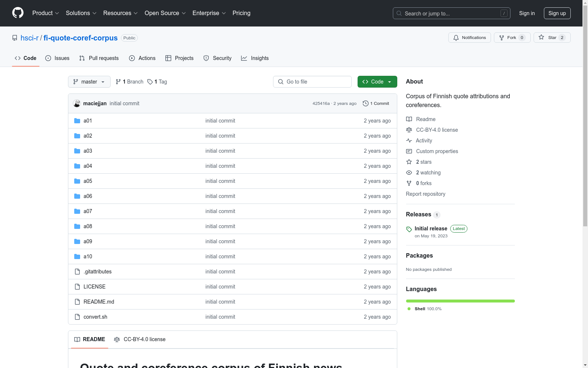Click commit hash 425416a
Viewport: 588px width, 368px height.
(321, 103)
